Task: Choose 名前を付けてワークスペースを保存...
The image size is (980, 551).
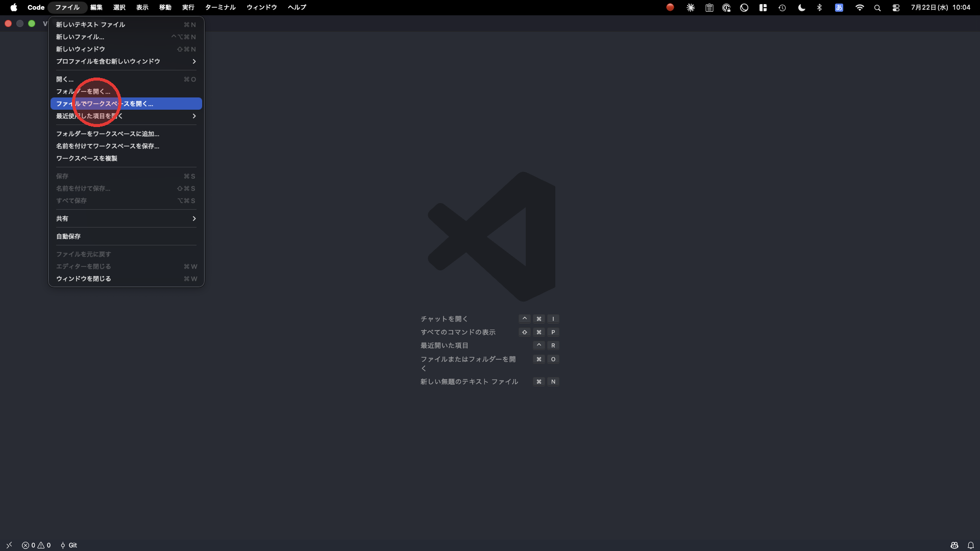Action: click(126, 146)
